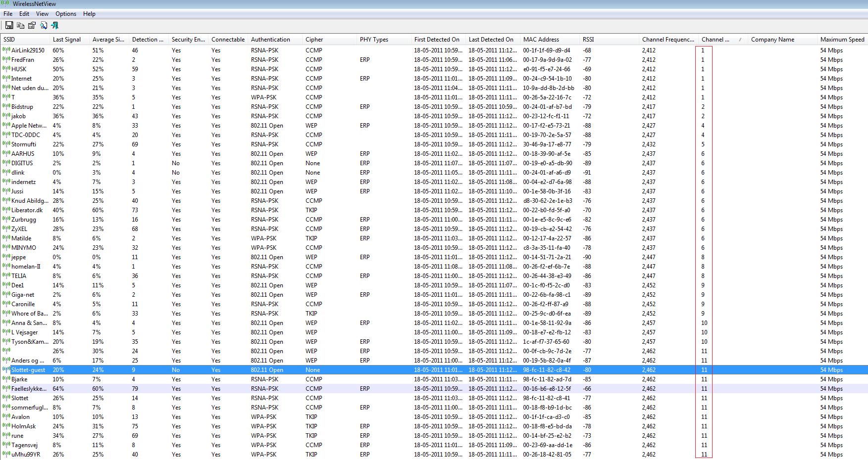Open the Help menu

coord(89,14)
